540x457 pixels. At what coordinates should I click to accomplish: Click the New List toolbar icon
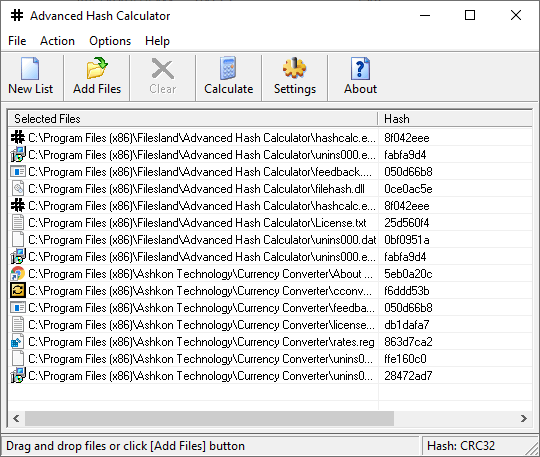pyautogui.click(x=30, y=68)
